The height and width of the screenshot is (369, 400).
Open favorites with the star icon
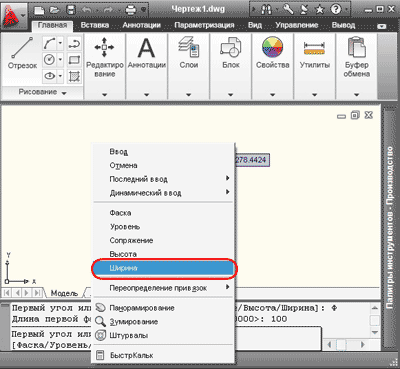coord(320,10)
